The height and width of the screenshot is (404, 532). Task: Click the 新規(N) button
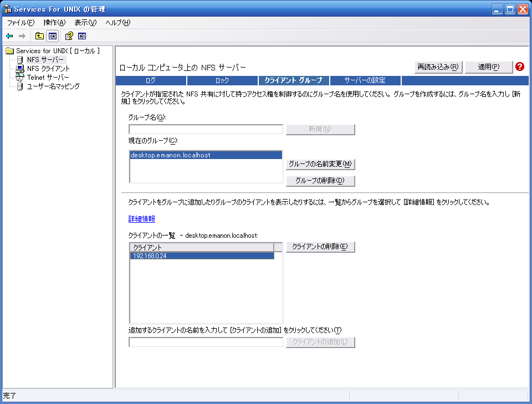click(x=320, y=129)
